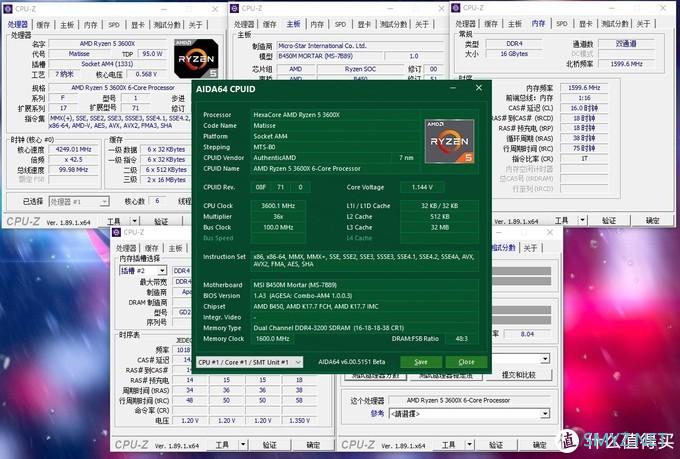Click 验证 button in SPD window

(270, 445)
